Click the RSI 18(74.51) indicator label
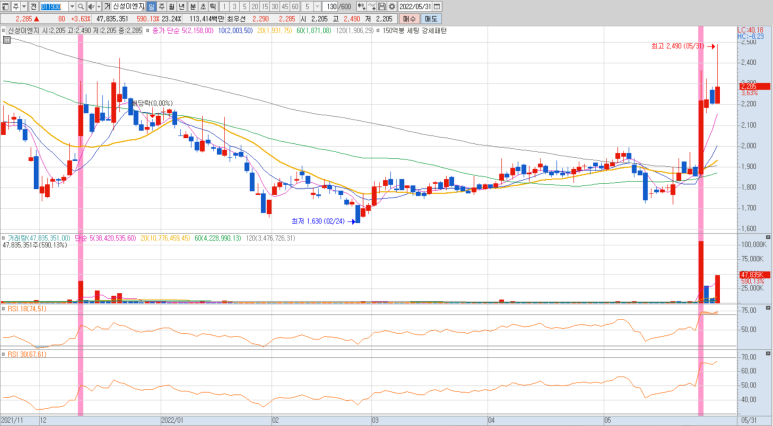This screenshot has width=773, height=426. (27, 309)
